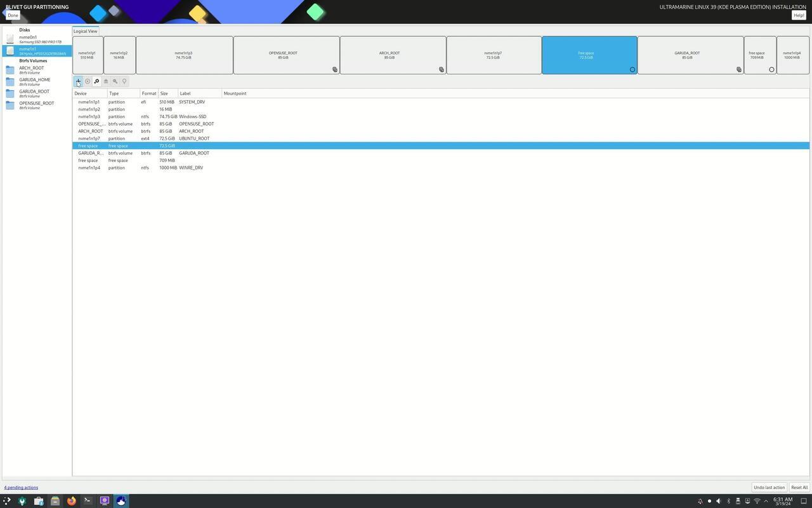Image resolution: width=812 pixels, height=508 pixels.
Task: Select OPENSUSE_ROOT 85 GiB block in diagram
Action: coord(286,55)
